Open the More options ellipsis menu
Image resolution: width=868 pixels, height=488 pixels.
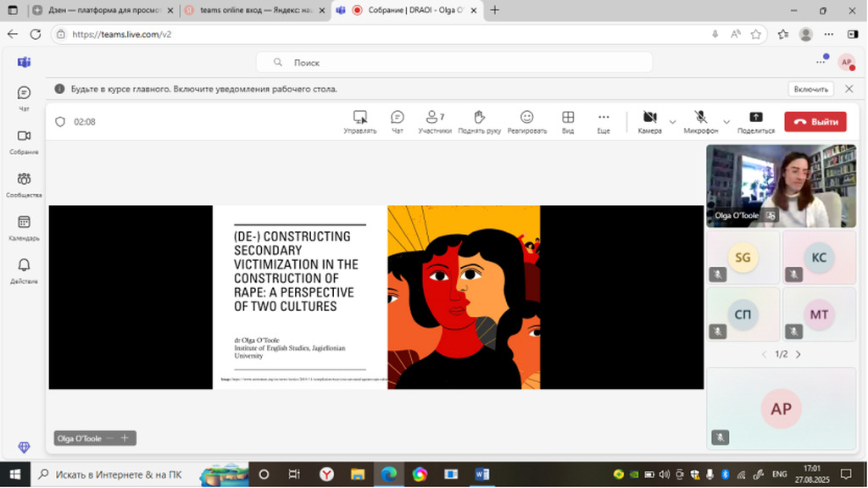[604, 121]
